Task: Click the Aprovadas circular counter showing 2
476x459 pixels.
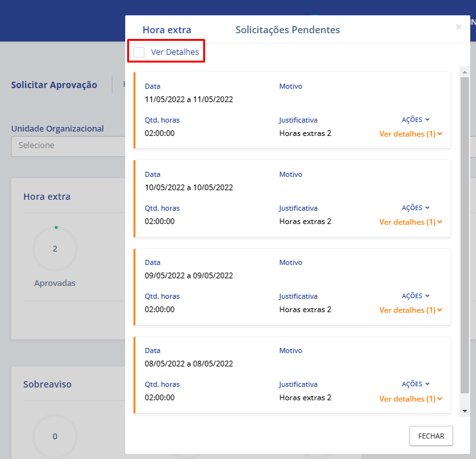Action: [55, 249]
